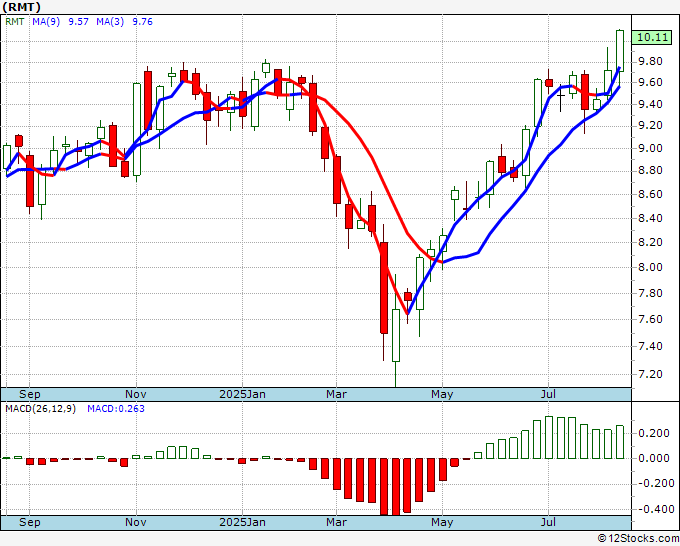The height and width of the screenshot is (546, 680).
Task: Click the MA(3) indicator label
Action: tap(110, 22)
